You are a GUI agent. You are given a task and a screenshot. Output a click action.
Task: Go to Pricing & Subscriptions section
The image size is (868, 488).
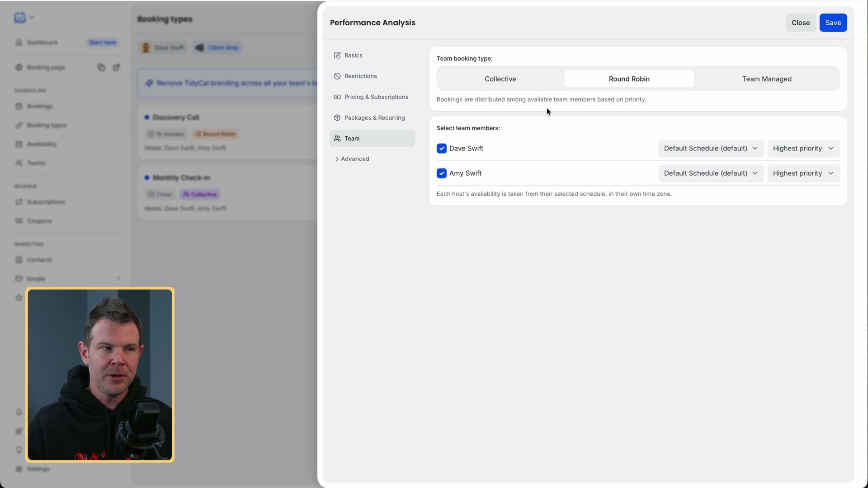tap(372, 97)
